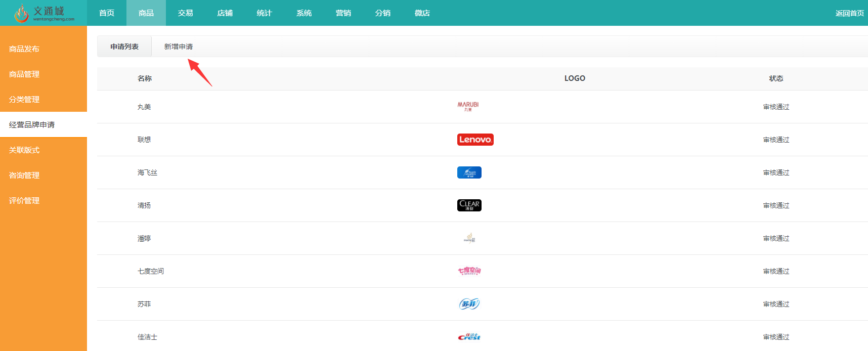Click the CLEAR brand logo

coord(469,205)
